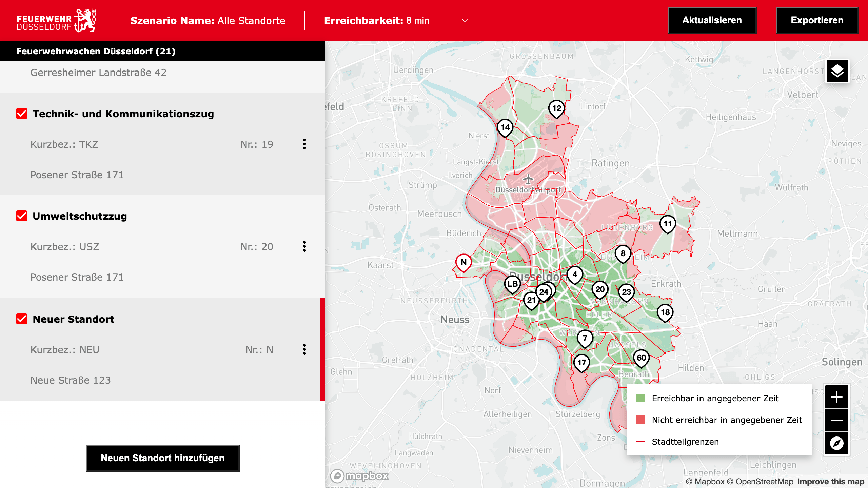Reset map orientation with compass
The height and width of the screenshot is (488, 868).
[836, 443]
